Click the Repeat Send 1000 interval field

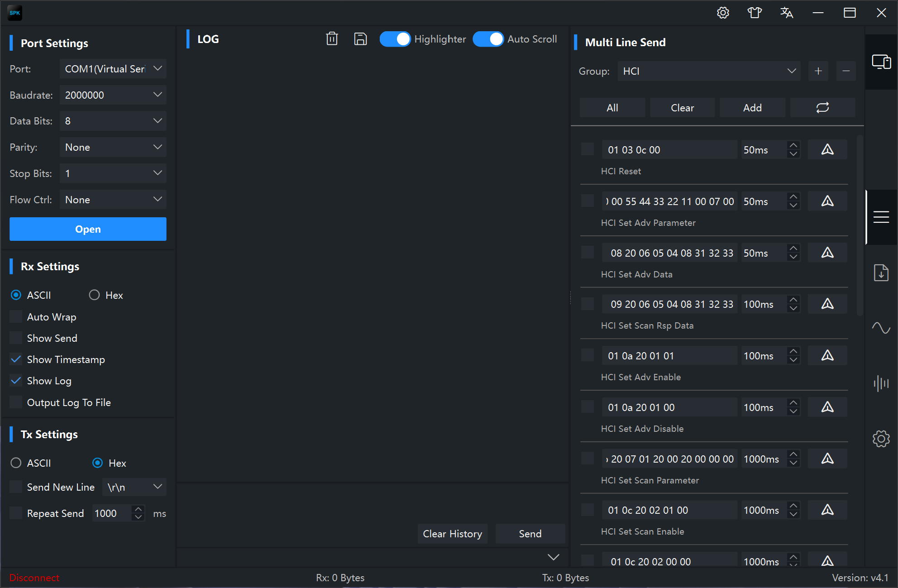[112, 513]
